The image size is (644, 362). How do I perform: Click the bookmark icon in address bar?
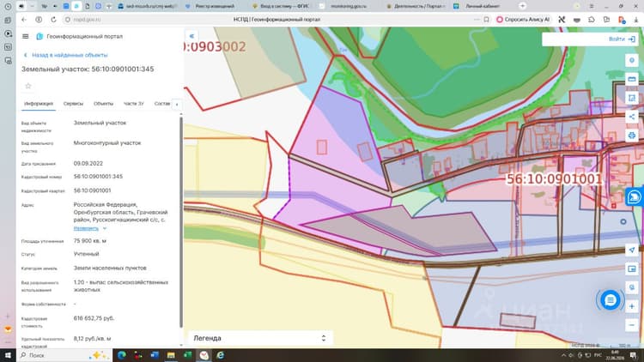point(486,19)
